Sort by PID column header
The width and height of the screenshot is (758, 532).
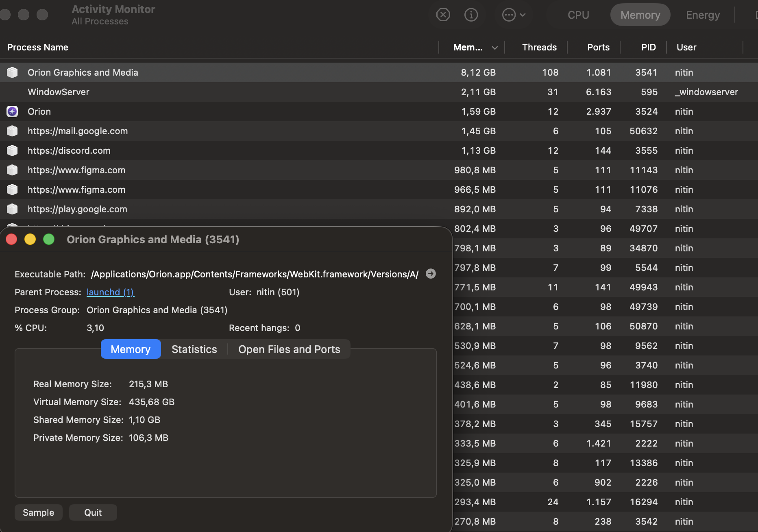coord(648,47)
